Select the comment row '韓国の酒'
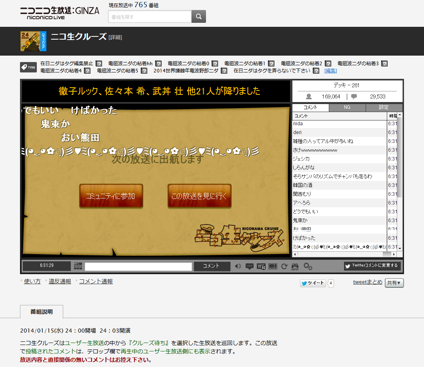Screen dimensions: 424x367 point(339,185)
